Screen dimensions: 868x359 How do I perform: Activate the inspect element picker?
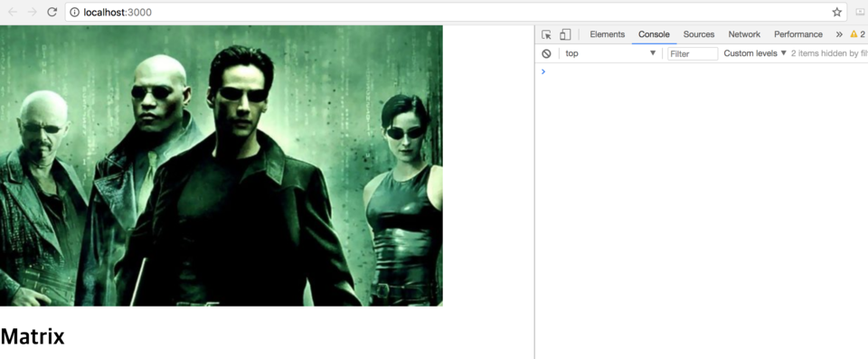[546, 34]
